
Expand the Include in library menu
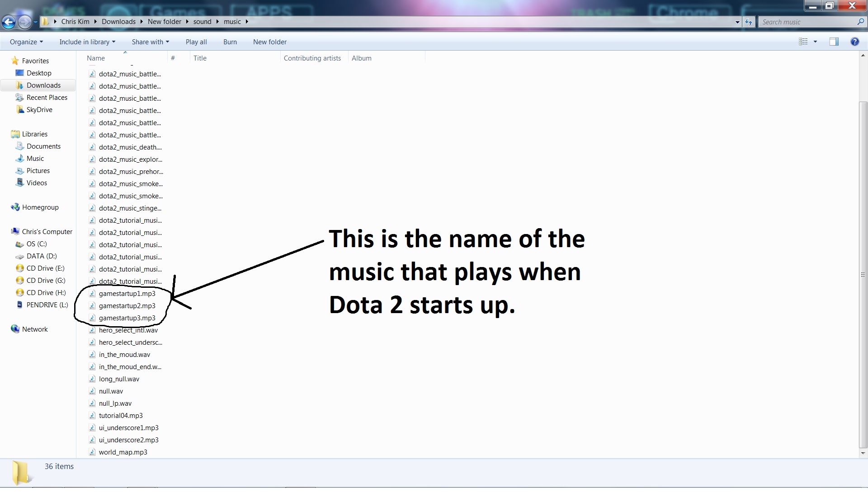click(87, 42)
